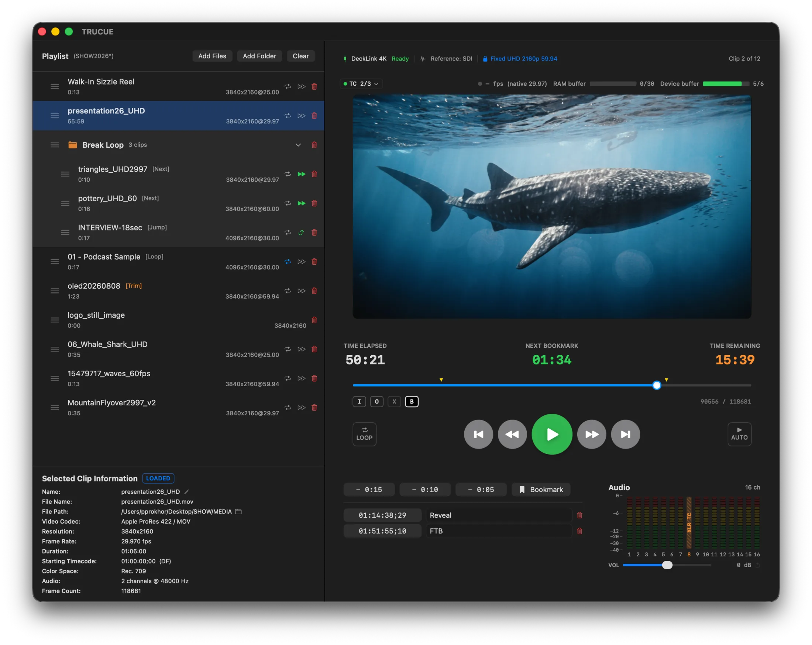The image size is (812, 645).
Task: Click the playback position slider handle
Action: [657, 385]
